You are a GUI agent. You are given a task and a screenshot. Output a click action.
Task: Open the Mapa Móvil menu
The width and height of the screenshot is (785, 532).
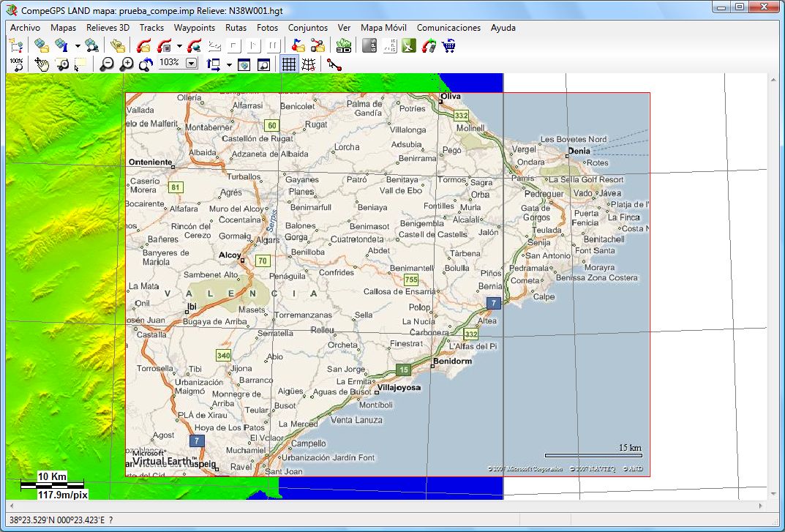[x=384, y=28]
